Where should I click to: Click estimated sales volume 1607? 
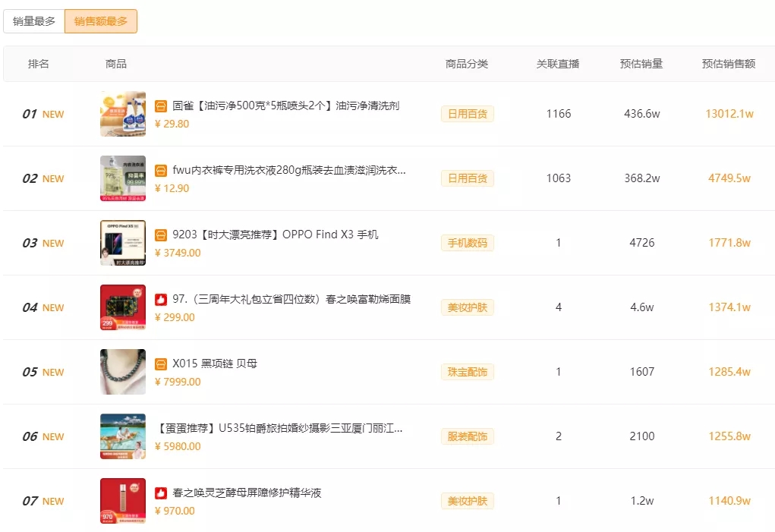tap(642, 372)
